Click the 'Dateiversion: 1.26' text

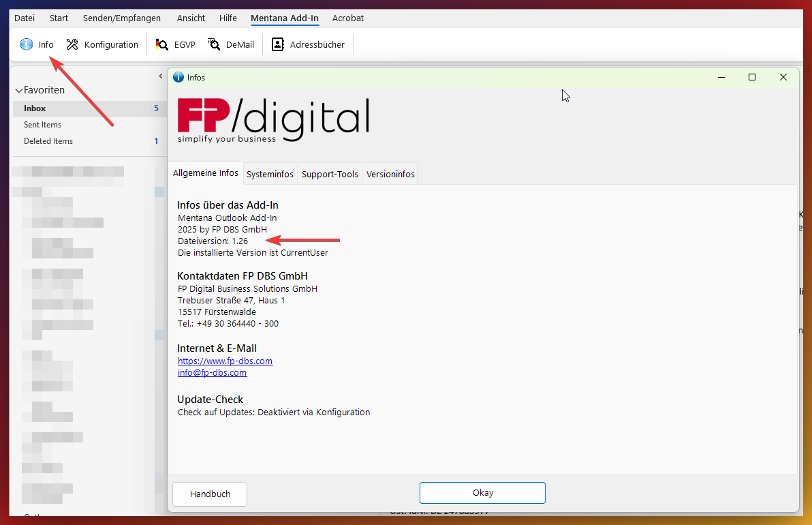click(x=213, y=241)
